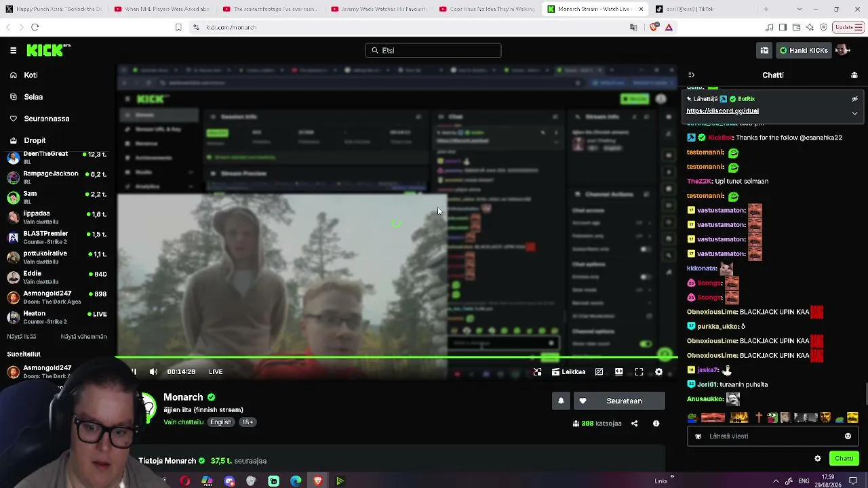Click the Etsi search field
This screenshot has height=488, width=868.
[x=433, y=50]
